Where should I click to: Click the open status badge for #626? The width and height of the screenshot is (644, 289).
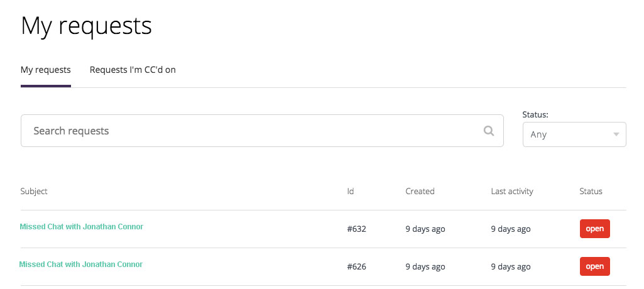[595, 266]
